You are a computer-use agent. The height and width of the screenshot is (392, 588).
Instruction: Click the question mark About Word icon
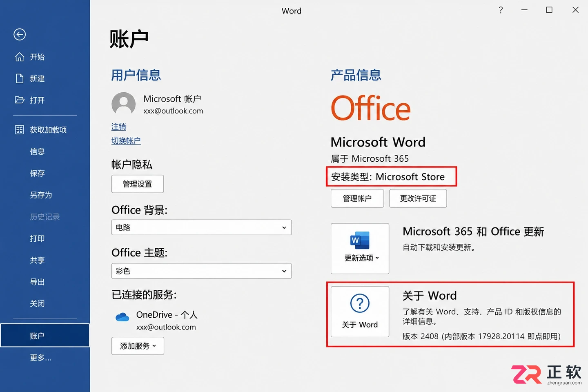pyautogui.click(x=360, y=303)
